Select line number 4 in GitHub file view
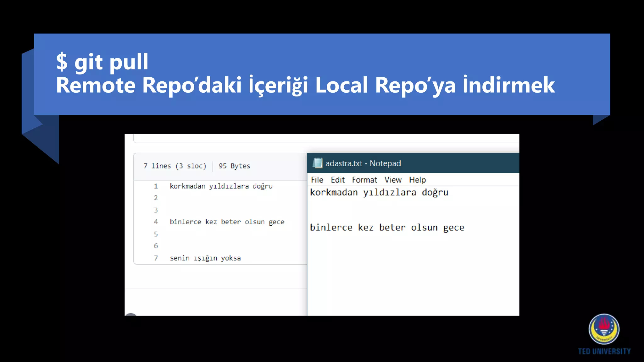This screenshot has width=644, height=362. pos(156,222)
